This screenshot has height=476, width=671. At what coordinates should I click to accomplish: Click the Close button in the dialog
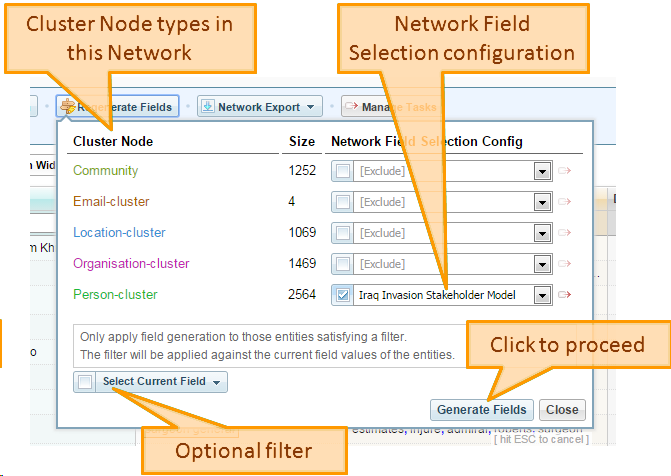click(x=562, y=409)
